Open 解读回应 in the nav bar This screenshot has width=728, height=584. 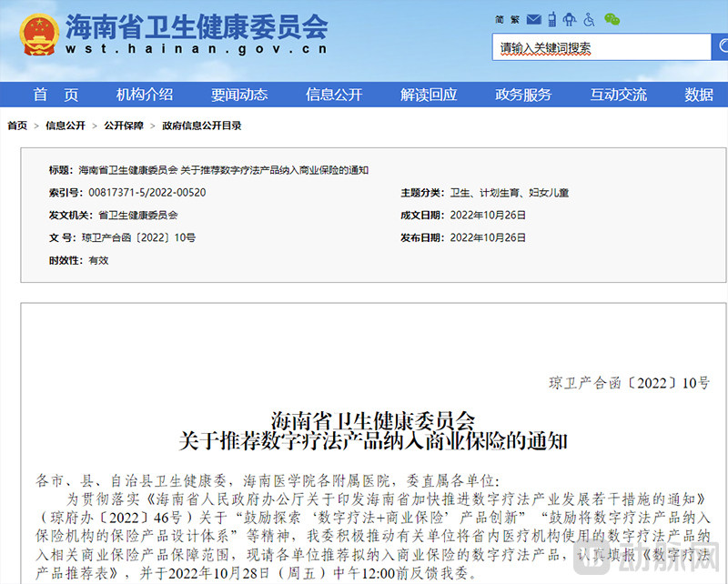click(429, 95)
